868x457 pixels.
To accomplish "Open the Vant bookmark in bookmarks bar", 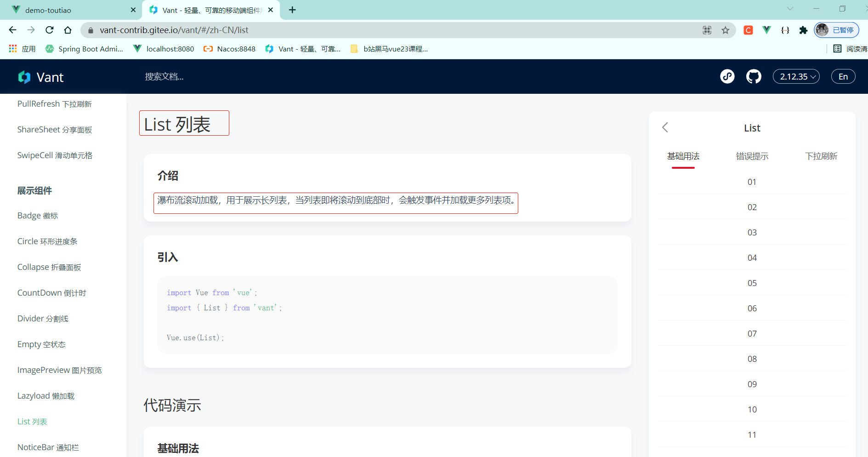I will click(303, 49).
